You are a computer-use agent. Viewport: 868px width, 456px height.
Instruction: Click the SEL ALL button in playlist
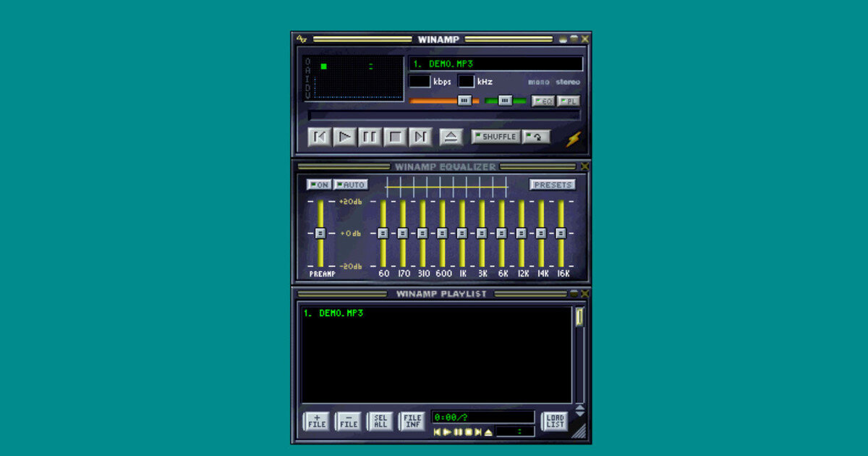(380, 421)
